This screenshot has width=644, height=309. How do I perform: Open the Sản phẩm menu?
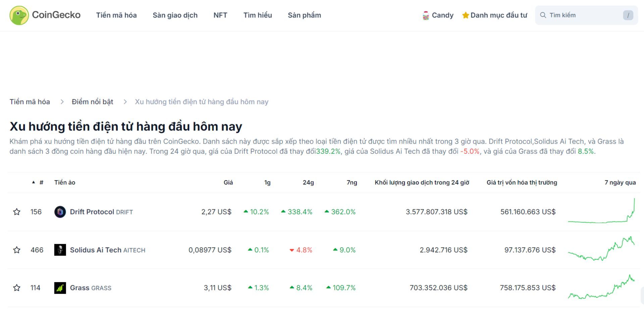[x=304, y=15]
